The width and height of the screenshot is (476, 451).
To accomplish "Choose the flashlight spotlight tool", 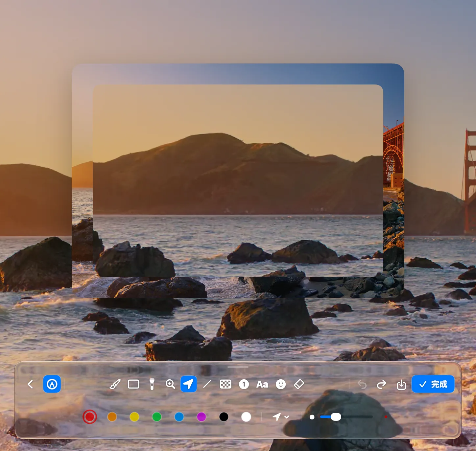I will click(152, 384).
